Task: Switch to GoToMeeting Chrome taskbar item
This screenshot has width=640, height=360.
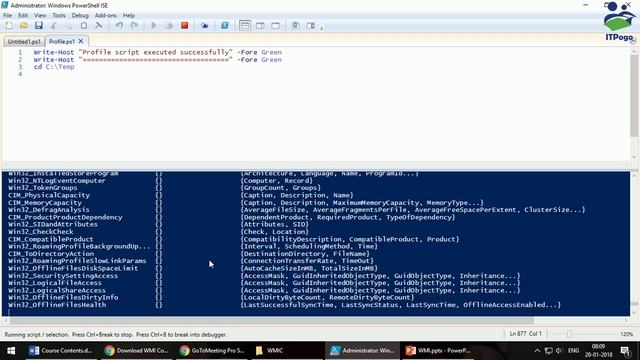Action: (x=212, y=351)
